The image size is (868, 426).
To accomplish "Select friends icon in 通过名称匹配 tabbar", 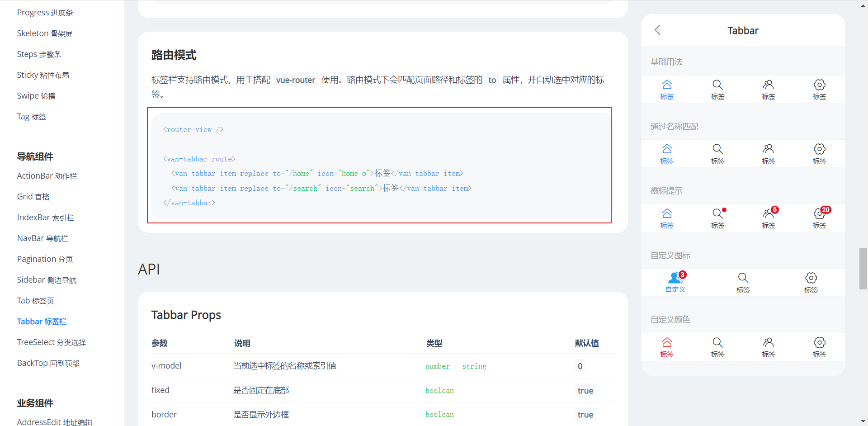I will (x=769, y=149).
